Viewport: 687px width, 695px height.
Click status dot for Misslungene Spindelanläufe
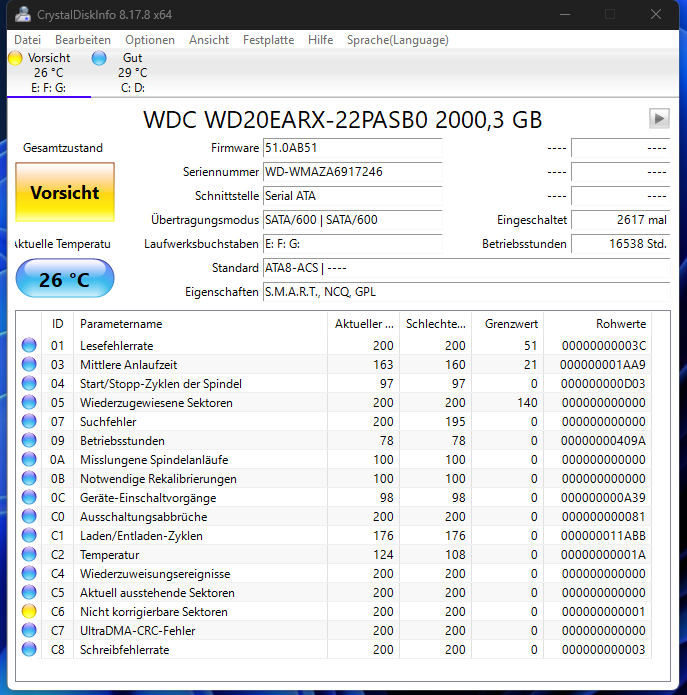coord(29,459)
